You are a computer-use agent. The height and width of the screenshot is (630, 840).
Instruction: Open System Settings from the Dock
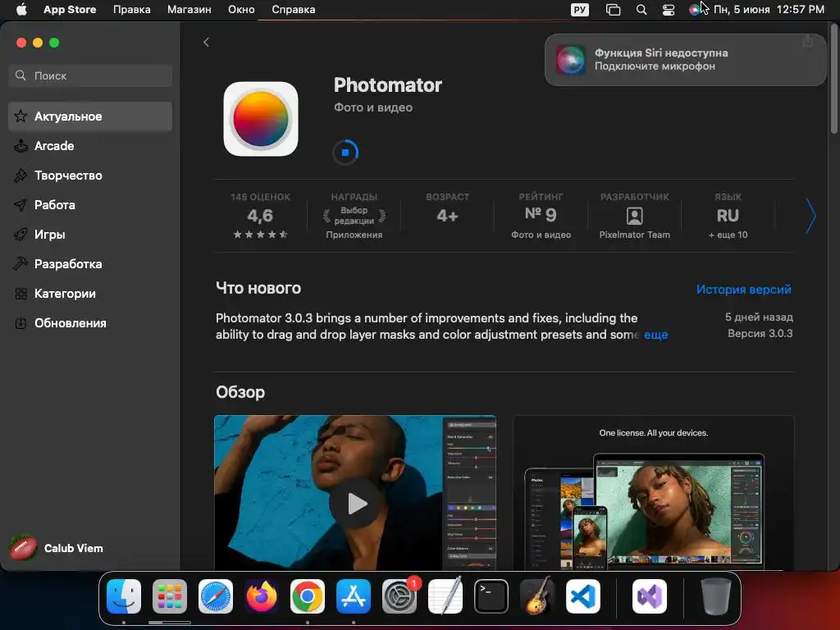click(399, 596)
